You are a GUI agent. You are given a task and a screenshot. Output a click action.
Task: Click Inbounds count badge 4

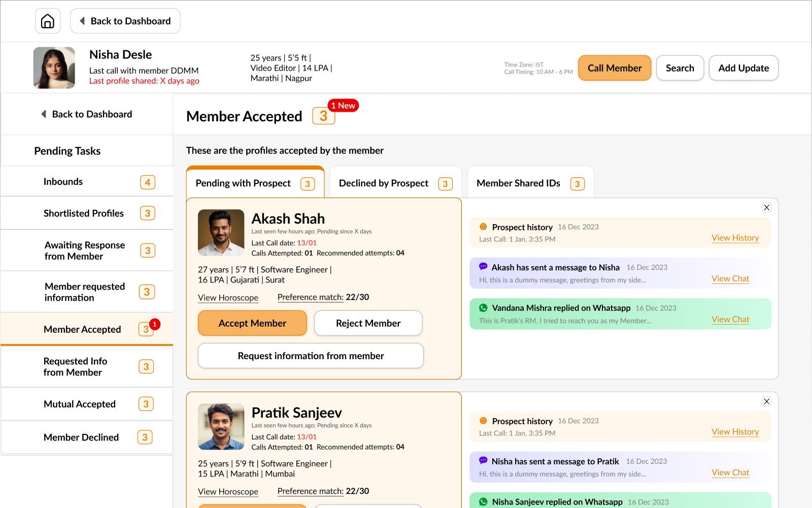(x=148, y=182)
